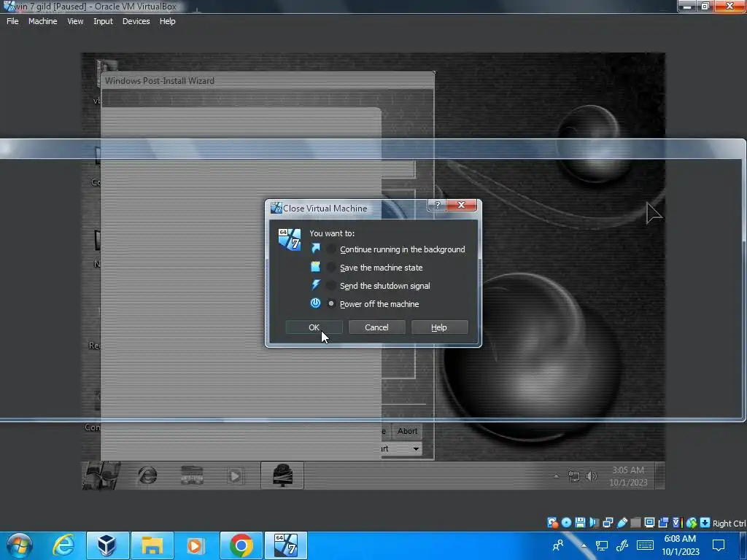Click the shared folders status icon
Screen dimensions: 747x560
click(635, 523)
